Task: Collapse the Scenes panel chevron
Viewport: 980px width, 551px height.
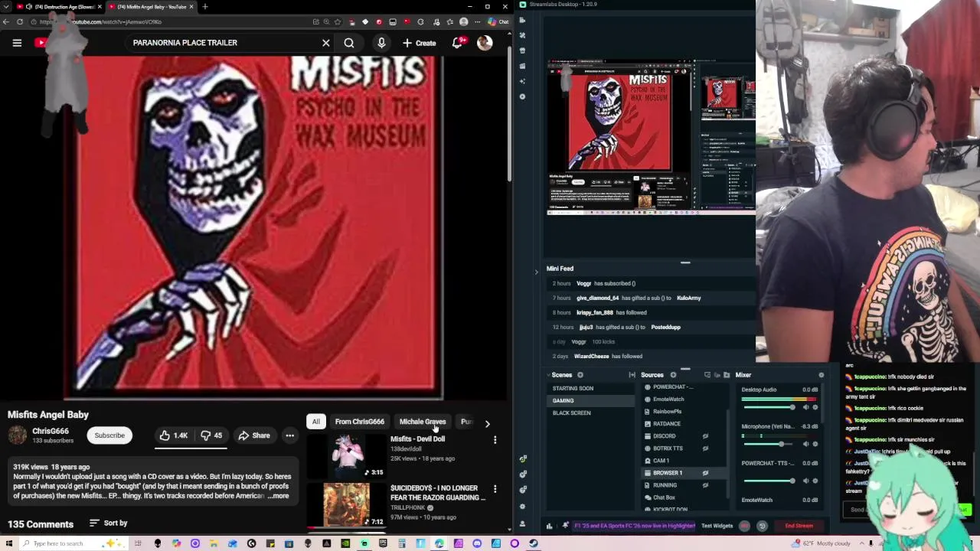Action: click(549, 375)
